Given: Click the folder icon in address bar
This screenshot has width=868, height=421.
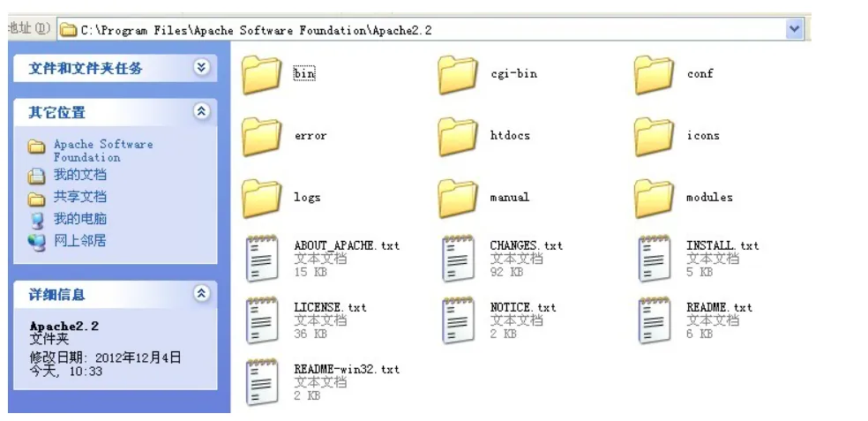Looking at the screenshot, I should click(68, 30).
